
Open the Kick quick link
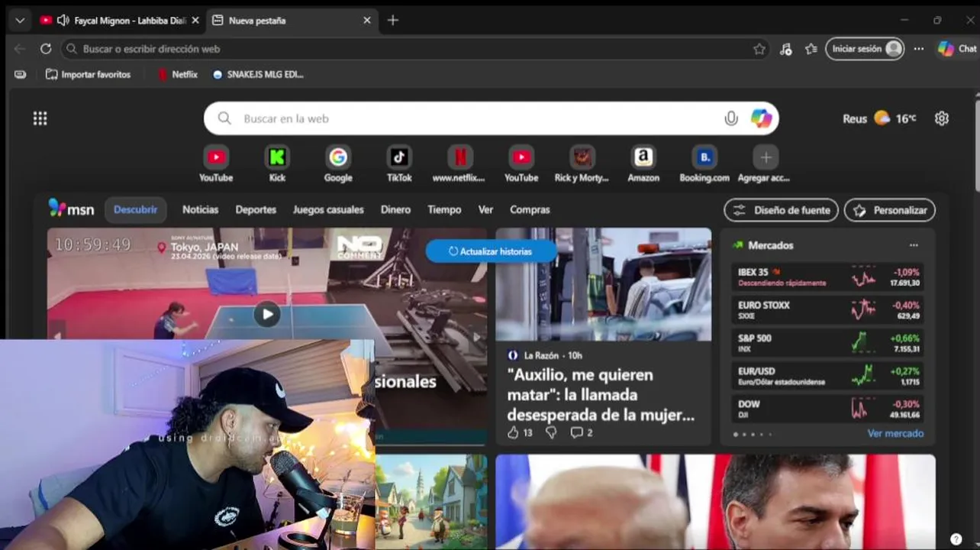[277, 164]
